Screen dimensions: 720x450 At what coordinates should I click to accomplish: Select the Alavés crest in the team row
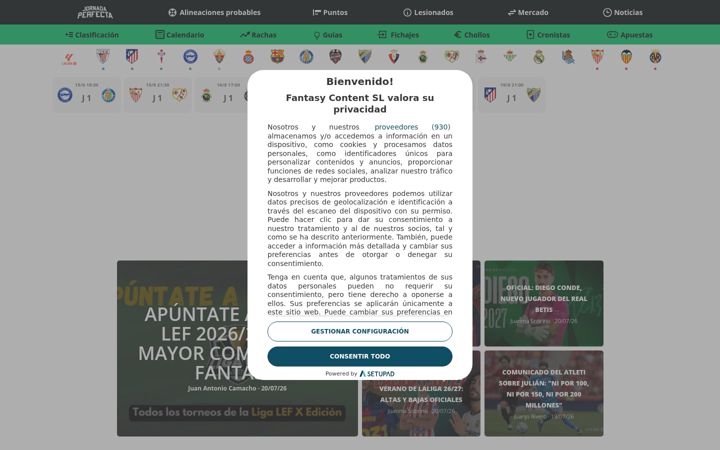[190, 56]
